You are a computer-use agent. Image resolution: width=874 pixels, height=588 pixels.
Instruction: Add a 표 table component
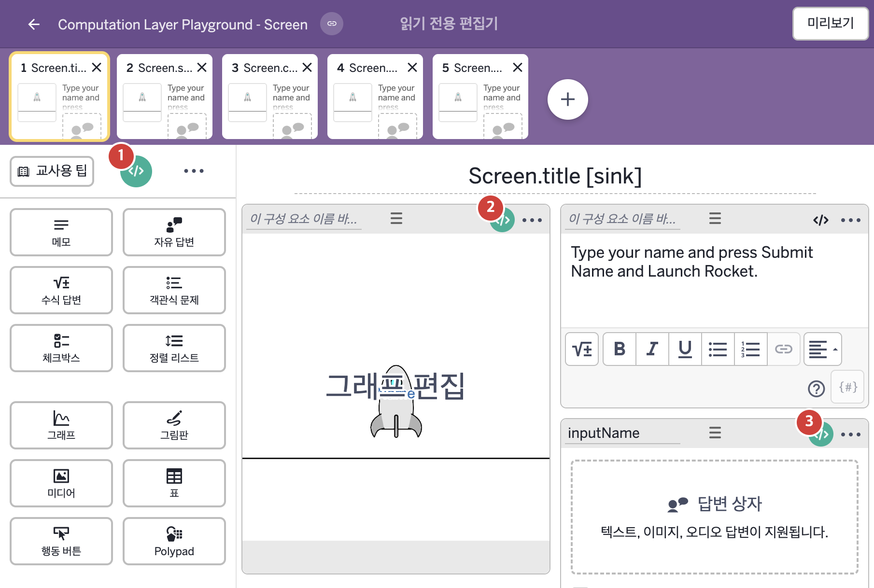tap(174, 483)
